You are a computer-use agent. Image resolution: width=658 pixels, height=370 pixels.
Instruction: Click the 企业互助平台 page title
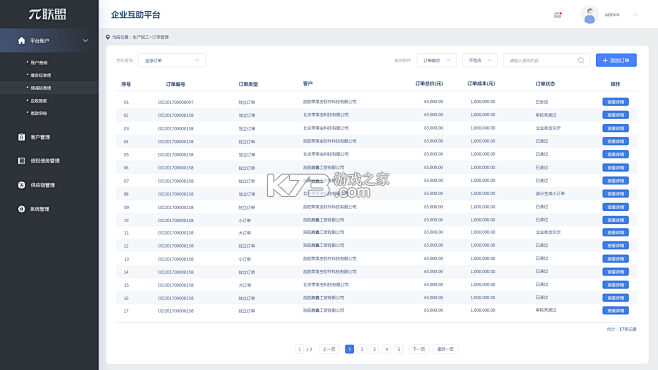(136, 15)
